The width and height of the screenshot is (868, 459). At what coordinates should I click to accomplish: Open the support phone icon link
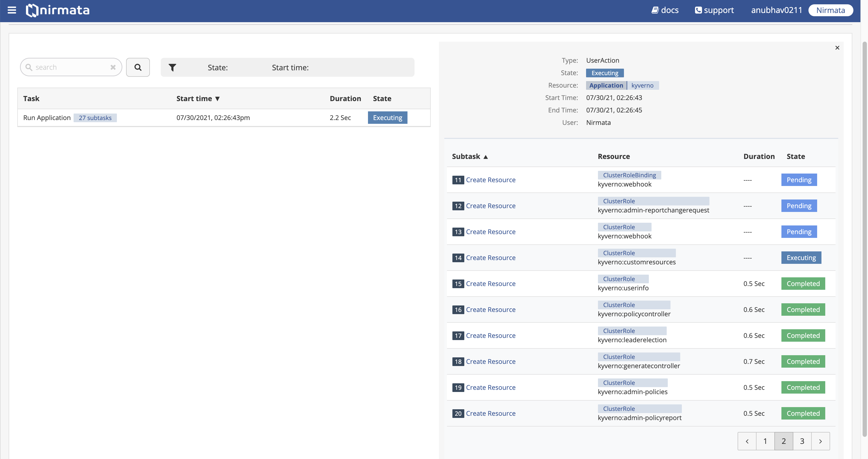pyautogui.click(x=714, y=10)
